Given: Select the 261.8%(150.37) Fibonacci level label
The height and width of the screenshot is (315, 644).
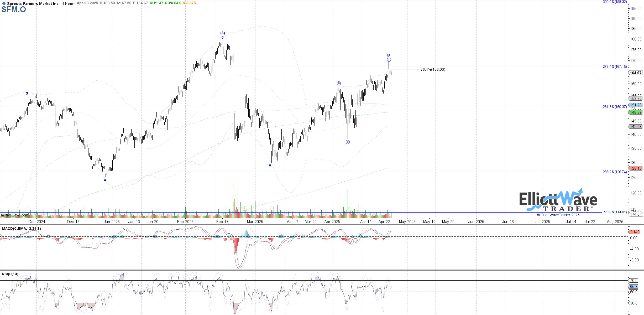Looking at the screenshot, I should coord(614,107).
